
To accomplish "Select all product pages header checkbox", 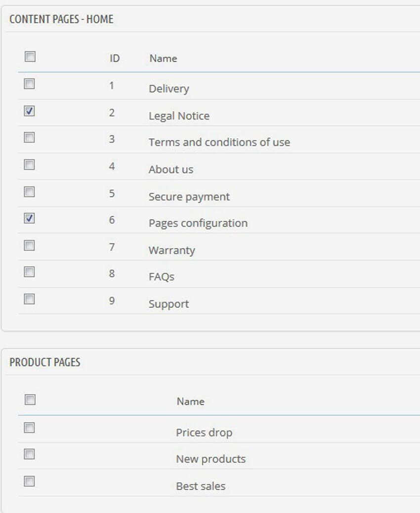I will tap(30, 399).
